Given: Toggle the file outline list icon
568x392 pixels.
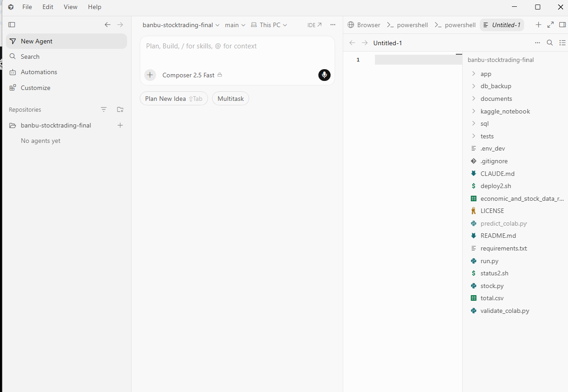Looking at the screenshot, I should (563, 43).
